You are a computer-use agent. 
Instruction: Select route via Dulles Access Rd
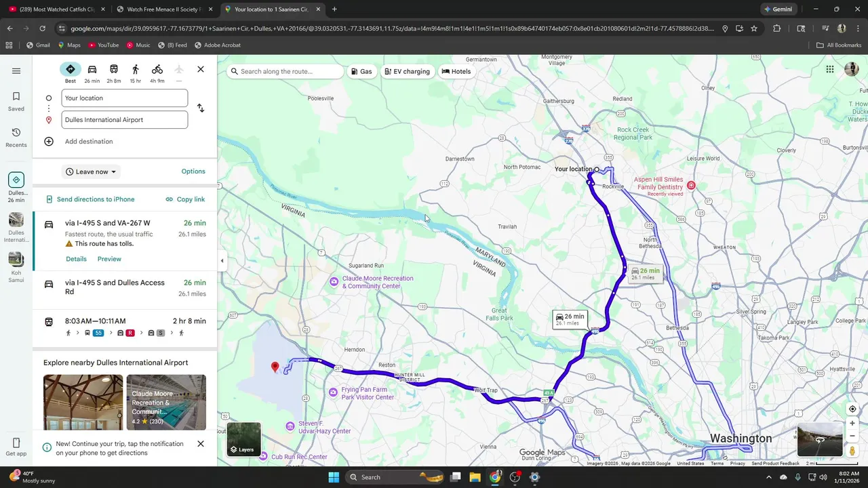pos(125,288)
